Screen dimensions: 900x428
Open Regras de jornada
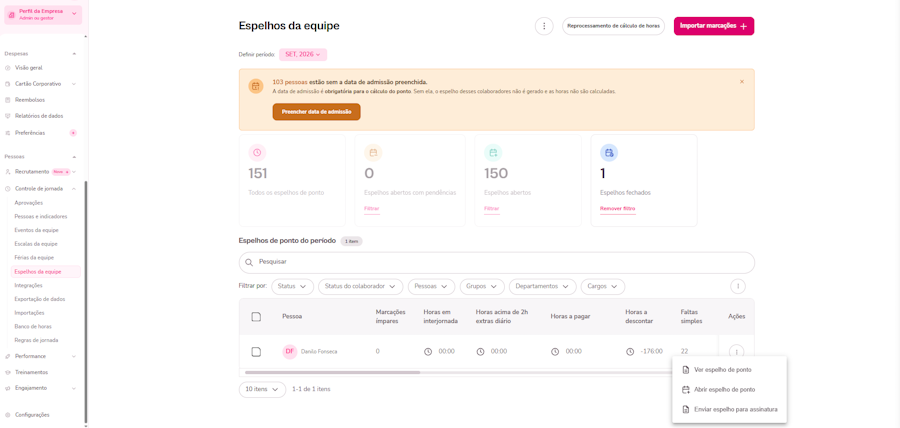tap(36, 340)
